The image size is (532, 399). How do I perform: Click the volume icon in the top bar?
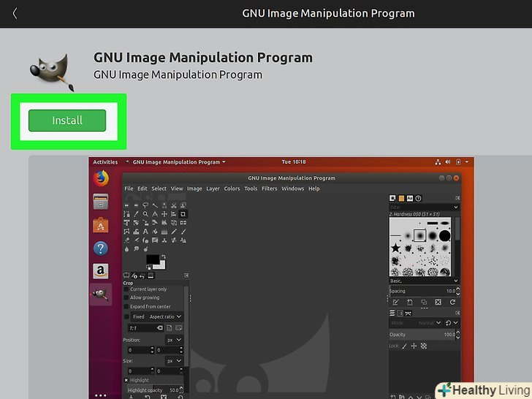point(448,162)
